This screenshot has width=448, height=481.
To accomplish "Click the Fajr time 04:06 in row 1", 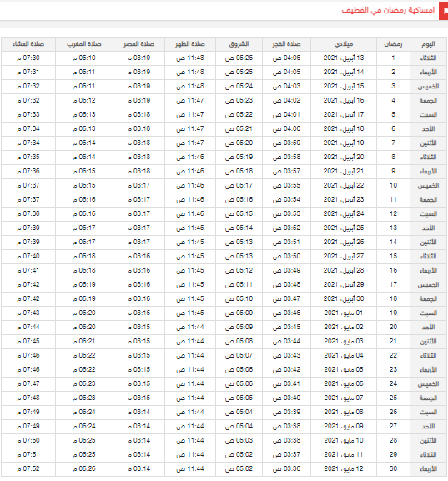I will click(286, 58).
